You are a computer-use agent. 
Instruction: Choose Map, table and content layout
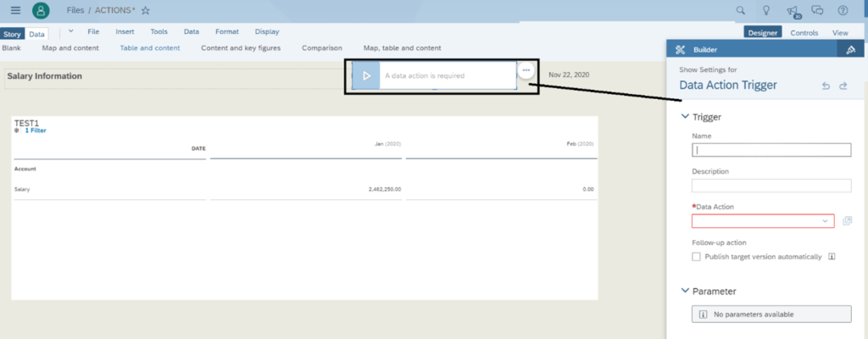[402, 48]
